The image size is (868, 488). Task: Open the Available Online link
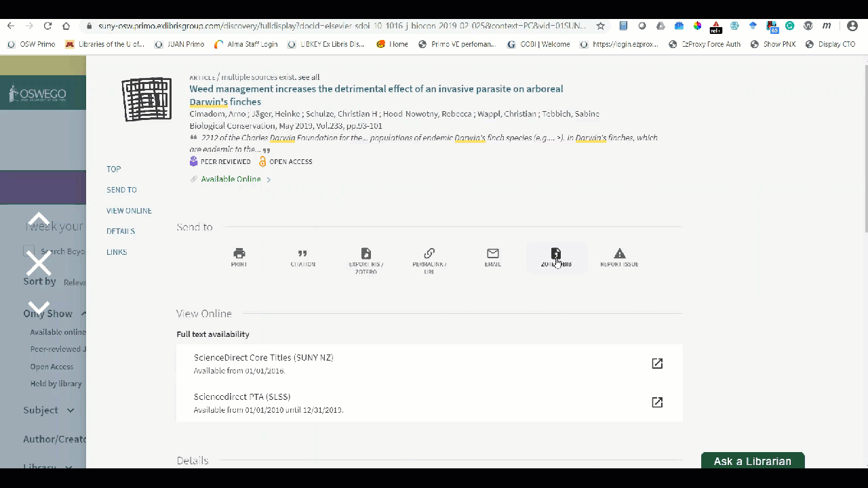(231, 178)
